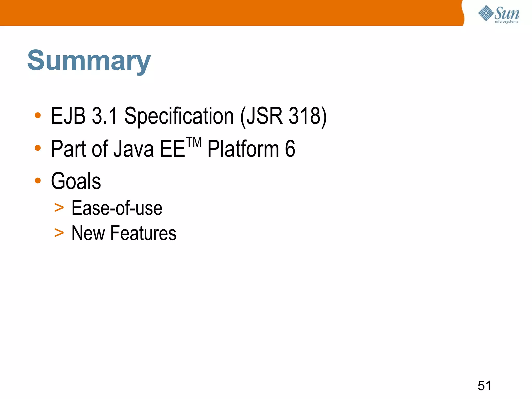Click the New Features sub-item

[124, 233]
